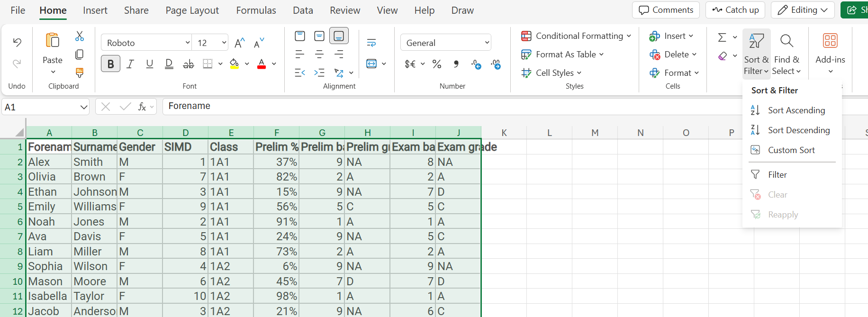Decrease font size icon
Screen dimensions: 868x317
click(x=259, y=43)
